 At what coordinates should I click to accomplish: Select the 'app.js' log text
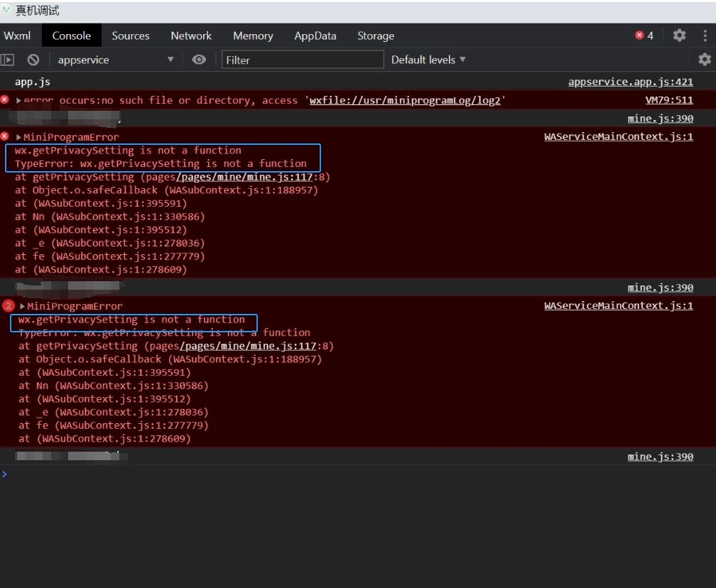33,82
